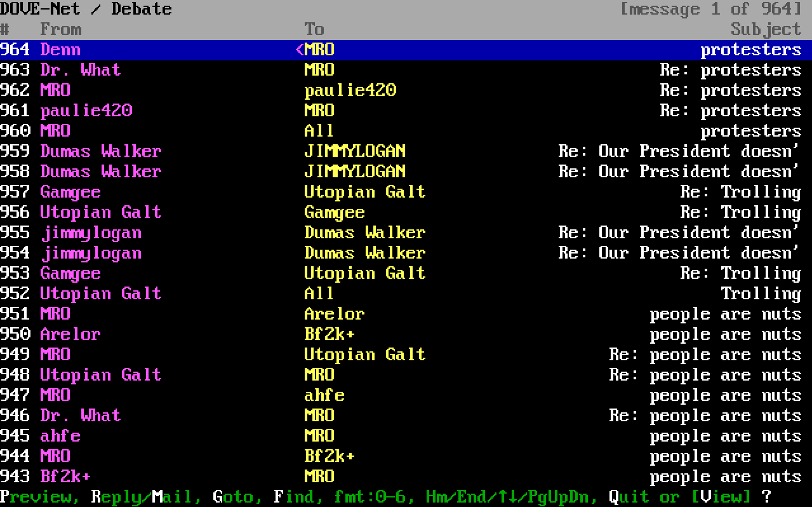Open message 950 from Arelor
This screenshot has height=507, width=812.
pyautogui.click(x=70, y=334)
